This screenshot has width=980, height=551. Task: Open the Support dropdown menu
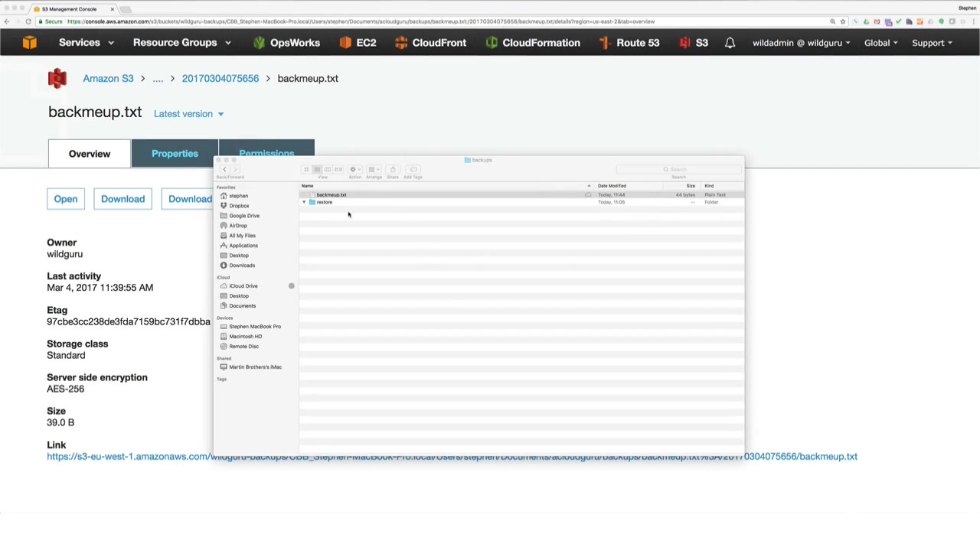click(932, 43)
